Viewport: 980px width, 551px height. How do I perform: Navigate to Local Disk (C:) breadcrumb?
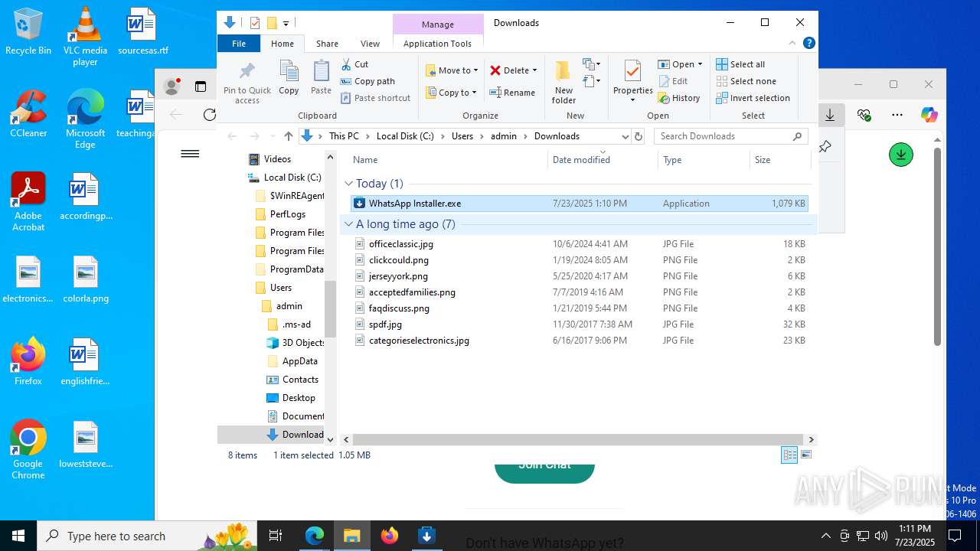tap(405, 136)
